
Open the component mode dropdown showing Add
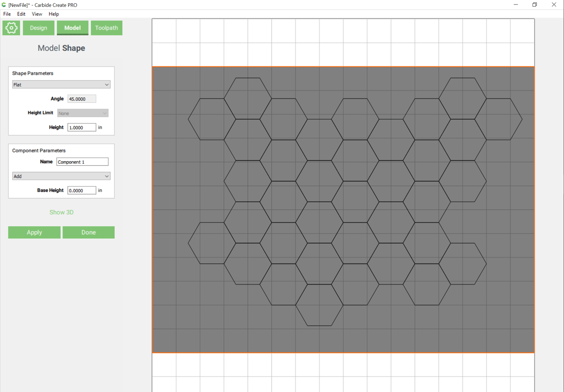61,176
